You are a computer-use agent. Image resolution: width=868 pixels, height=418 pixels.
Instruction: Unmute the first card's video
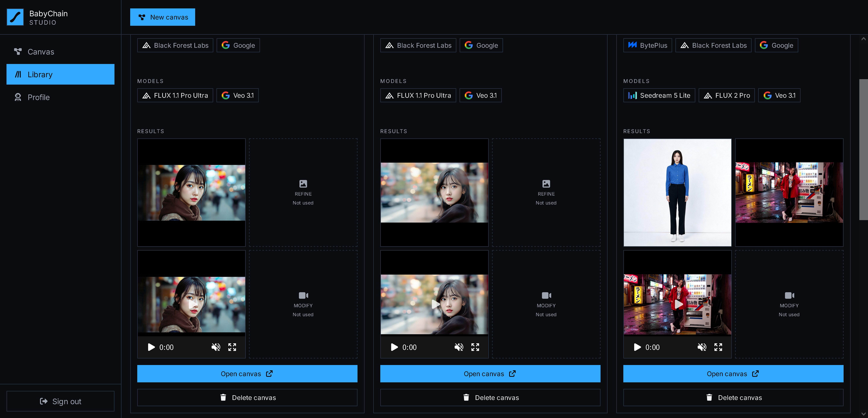point(216,347)
